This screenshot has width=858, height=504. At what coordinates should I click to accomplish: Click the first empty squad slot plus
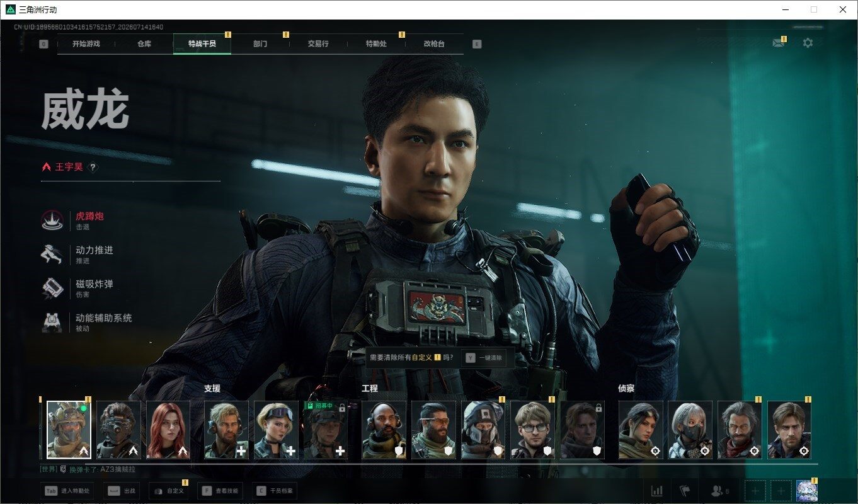pos(755,491)
